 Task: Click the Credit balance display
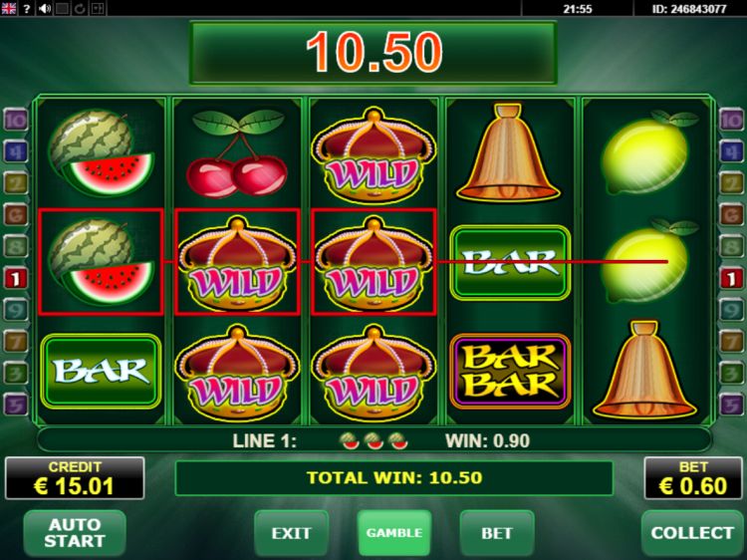(75, 478)
